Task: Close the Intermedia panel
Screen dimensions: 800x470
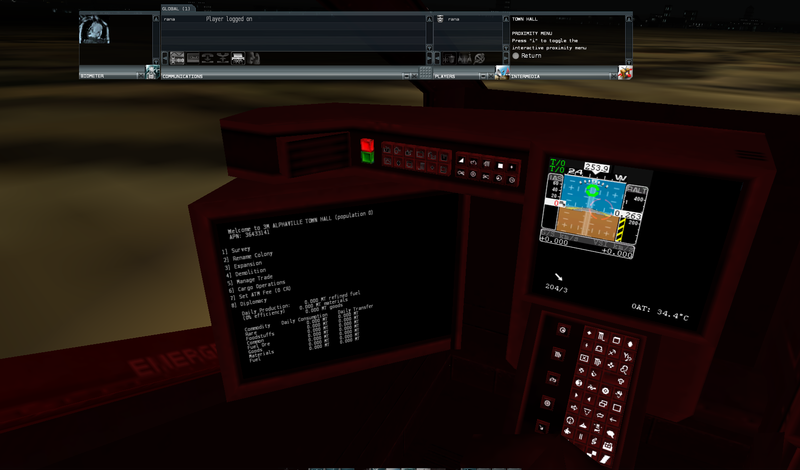Action: pyautogui.click(x=613, y=76)
